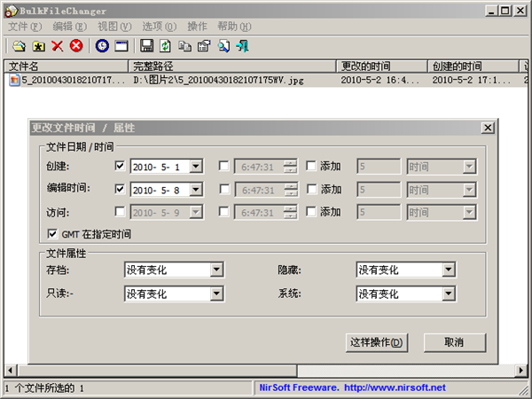The width and height of the screenshot is (532, 399).
Task: Clear all files with red circle X icon
Action: pyautogui.click(x=76, y=45)
